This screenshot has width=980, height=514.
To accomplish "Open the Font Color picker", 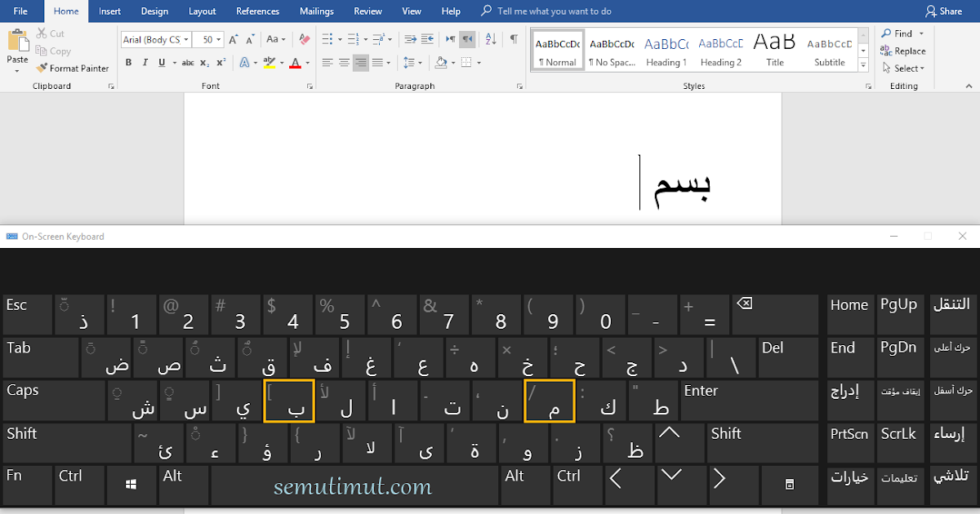I will pyautogui.click(x=296, y=62).
